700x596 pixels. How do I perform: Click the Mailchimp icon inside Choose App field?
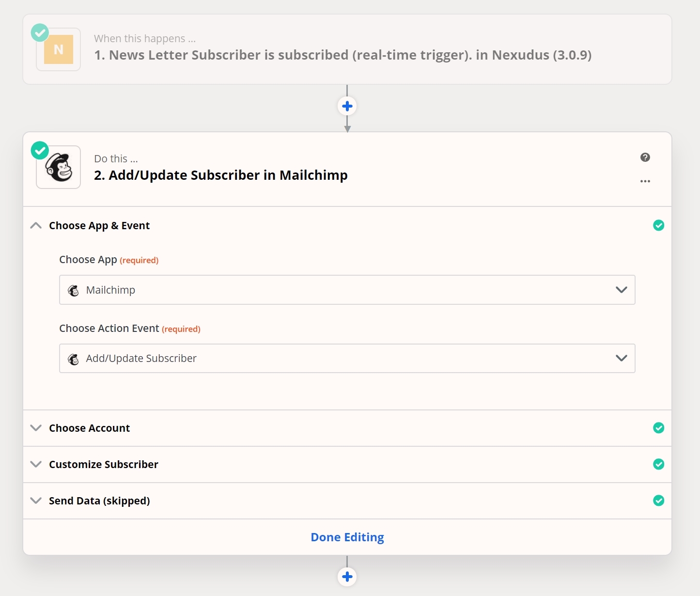pos(74,290)
